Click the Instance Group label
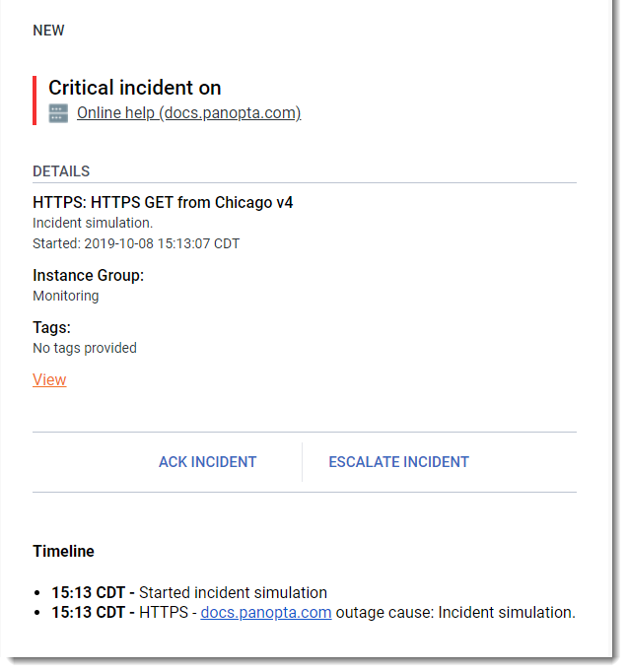The height and width of the screenshot is (672, 627). pos(88,275)
